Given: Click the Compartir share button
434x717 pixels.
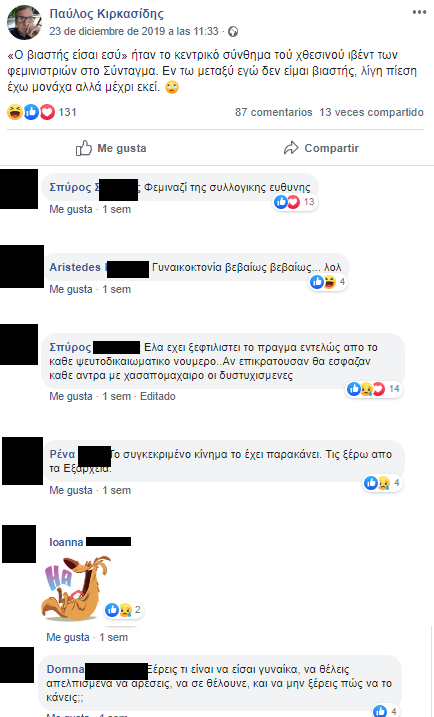Looking at the screenshot, I should (321, 148).
